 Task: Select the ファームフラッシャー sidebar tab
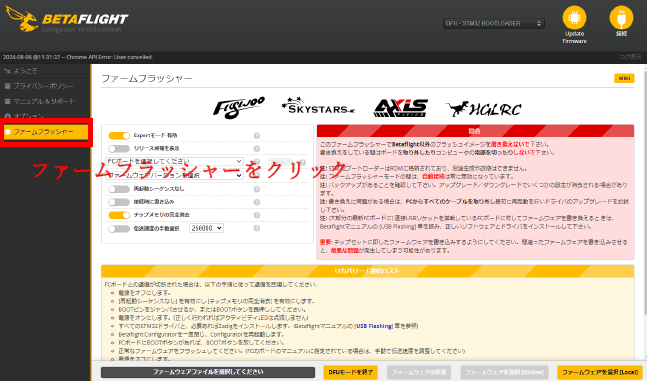pos(46,132)
